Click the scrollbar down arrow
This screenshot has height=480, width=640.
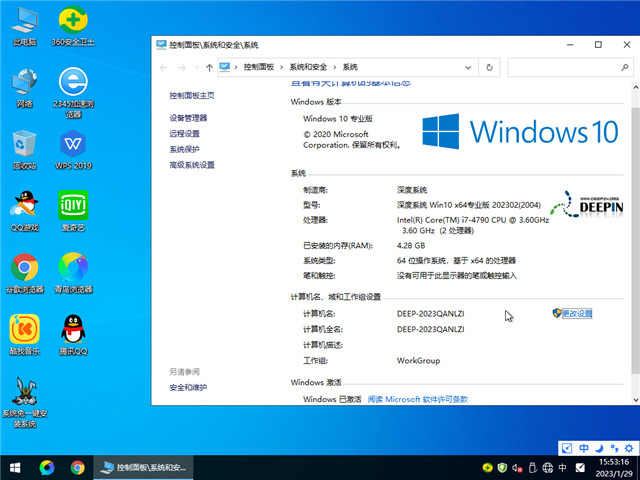pyautogui.click(x=636, y=400)
